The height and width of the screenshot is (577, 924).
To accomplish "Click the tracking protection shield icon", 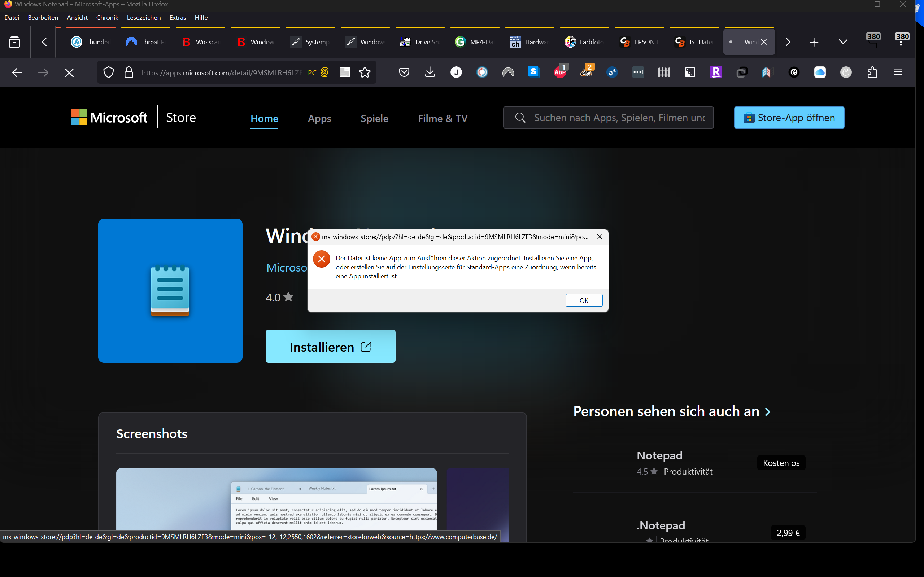I will (109, 72).
